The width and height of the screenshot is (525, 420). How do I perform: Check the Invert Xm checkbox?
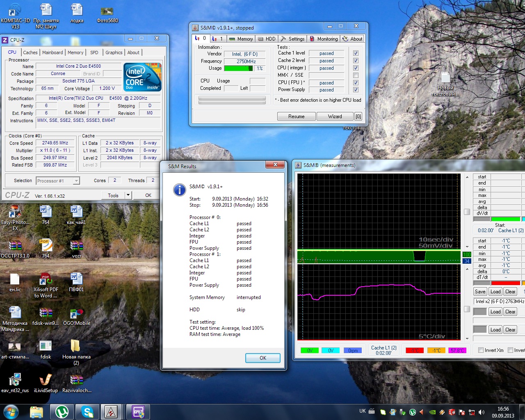pyautogui.click(x=481, y=350)
